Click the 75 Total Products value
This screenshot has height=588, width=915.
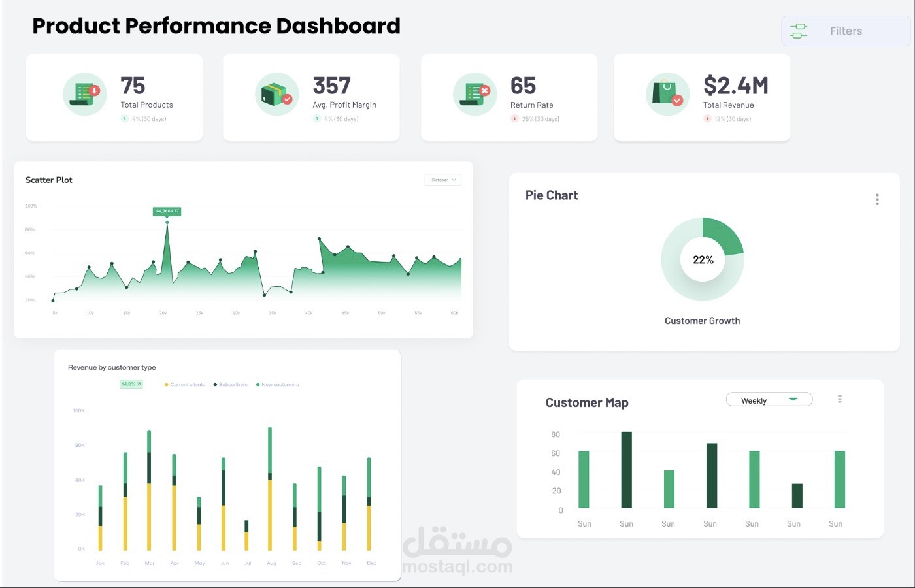[x=133, y=86]
